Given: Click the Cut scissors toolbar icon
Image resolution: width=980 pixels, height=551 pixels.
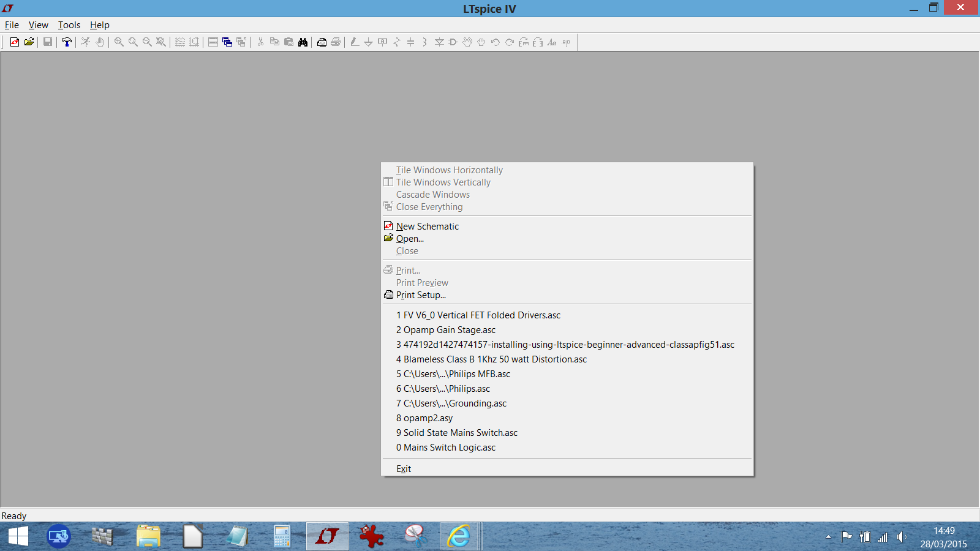Looking at the screenshot, I should coord(260,42).
